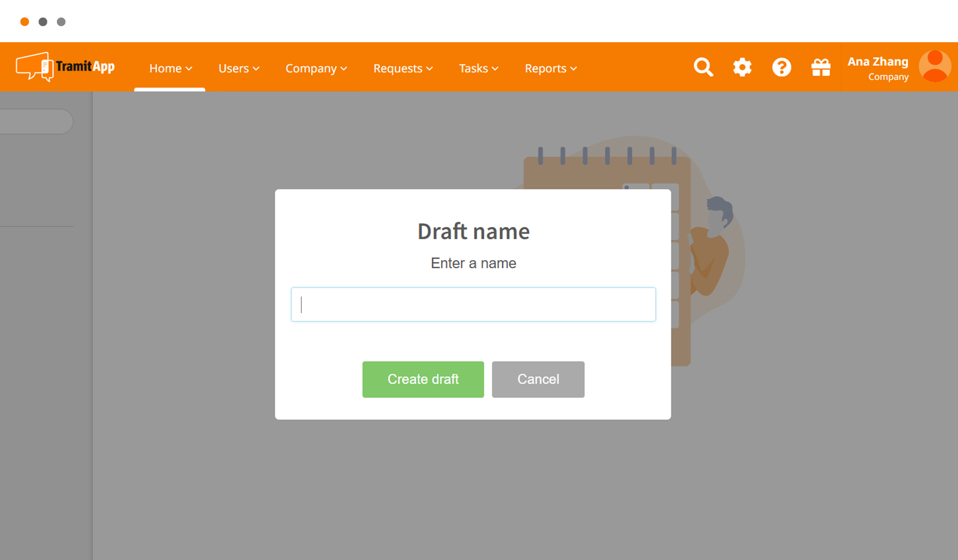
Task: Focus the draft name input field
Action: [473, 304]
